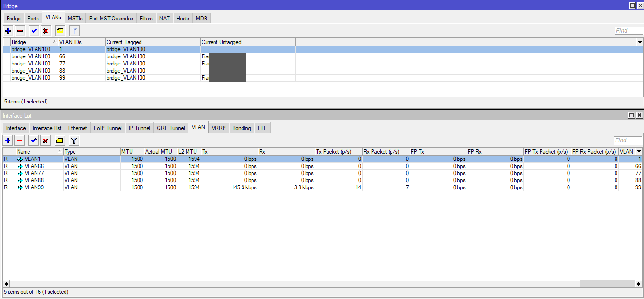Sort Interface List by Rx Packet (p/s) header
This screenshot has width=644, height=299.
tap(386, 152)
